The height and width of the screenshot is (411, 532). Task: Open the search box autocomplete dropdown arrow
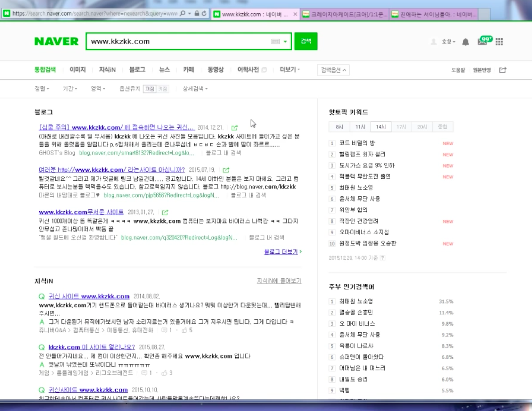point(285,42)
